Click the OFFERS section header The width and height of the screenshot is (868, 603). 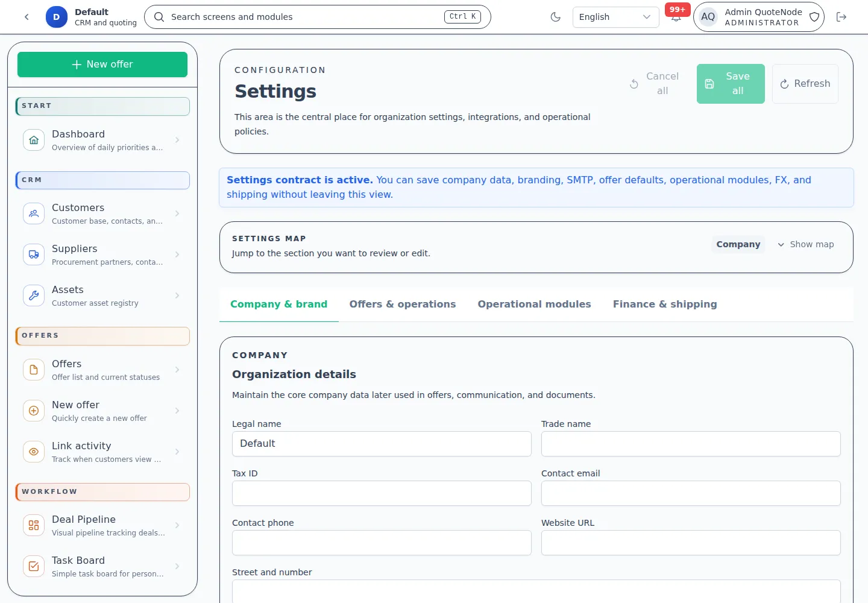coord(102,336)
